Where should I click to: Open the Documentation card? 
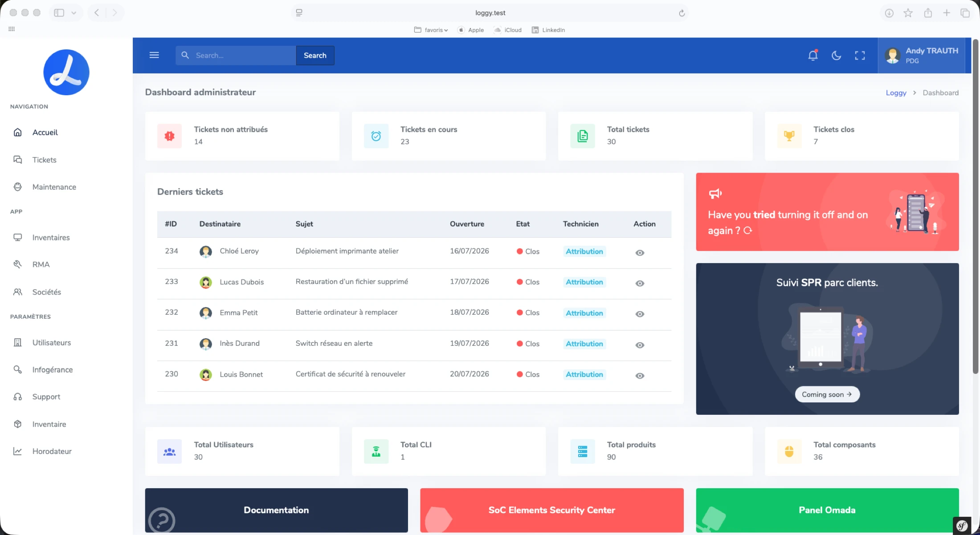(276, 510)
